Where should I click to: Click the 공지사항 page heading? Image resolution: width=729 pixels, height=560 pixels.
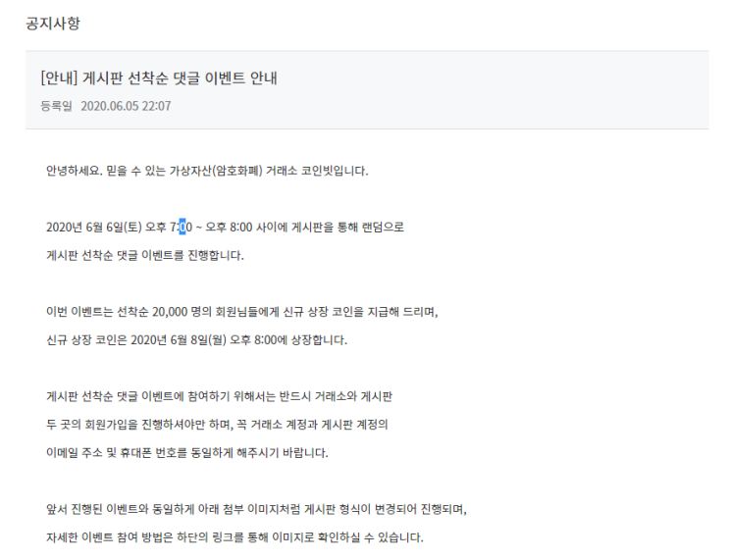click(53, 24)
